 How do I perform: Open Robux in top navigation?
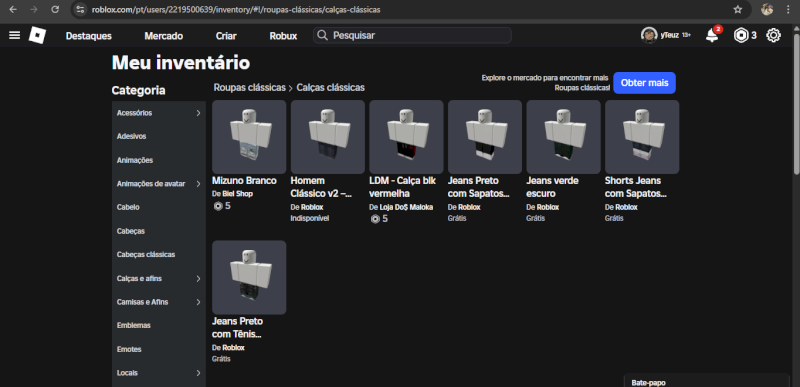(283, 36)
